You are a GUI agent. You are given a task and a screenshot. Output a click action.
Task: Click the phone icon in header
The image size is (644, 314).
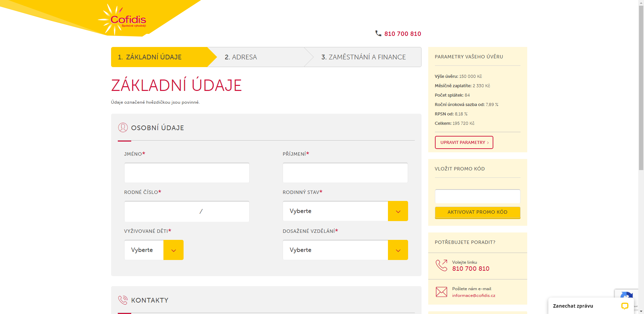point(378,33)
